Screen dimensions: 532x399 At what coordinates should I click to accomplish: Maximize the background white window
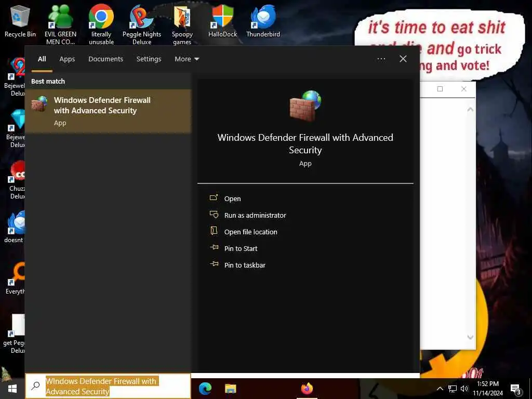(x=440, y=89)
